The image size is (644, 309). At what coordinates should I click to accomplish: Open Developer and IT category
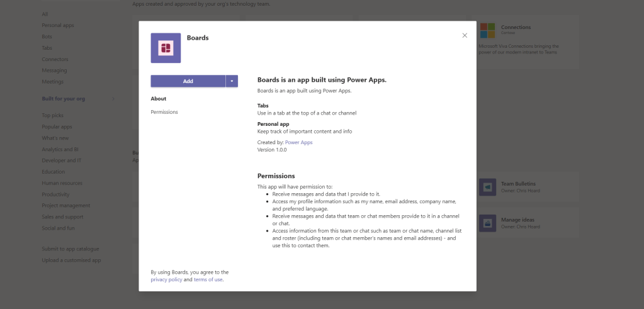62,160
